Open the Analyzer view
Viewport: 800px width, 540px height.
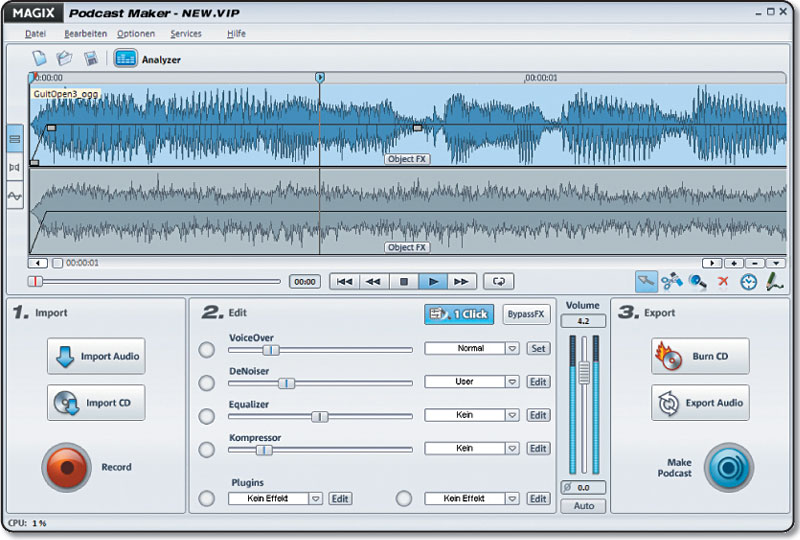(126, 59)
